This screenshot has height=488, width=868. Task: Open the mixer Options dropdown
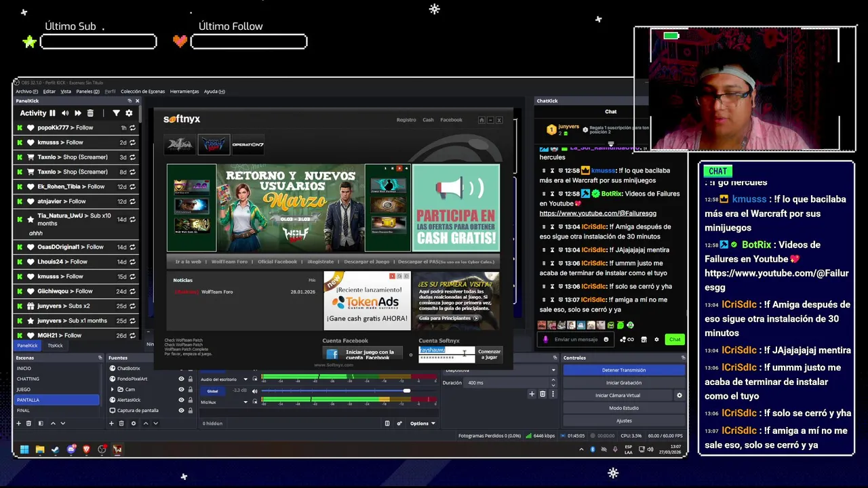coord(422,423)
